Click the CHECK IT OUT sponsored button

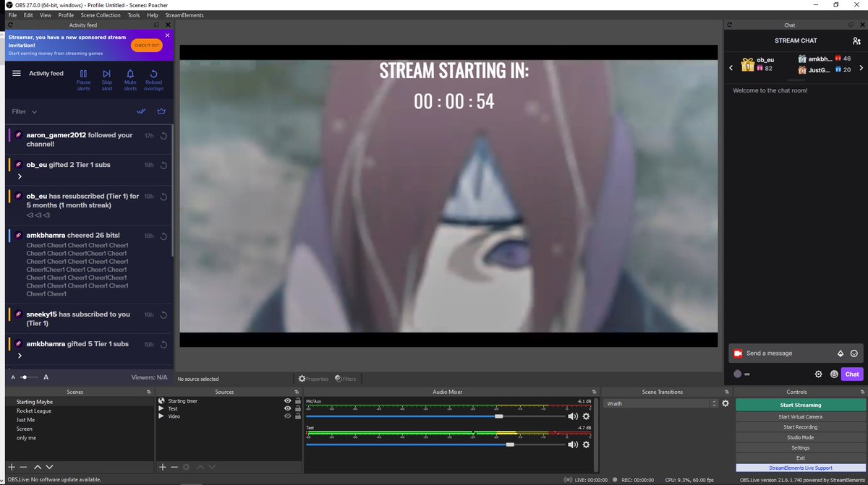[x=146, y=46]
